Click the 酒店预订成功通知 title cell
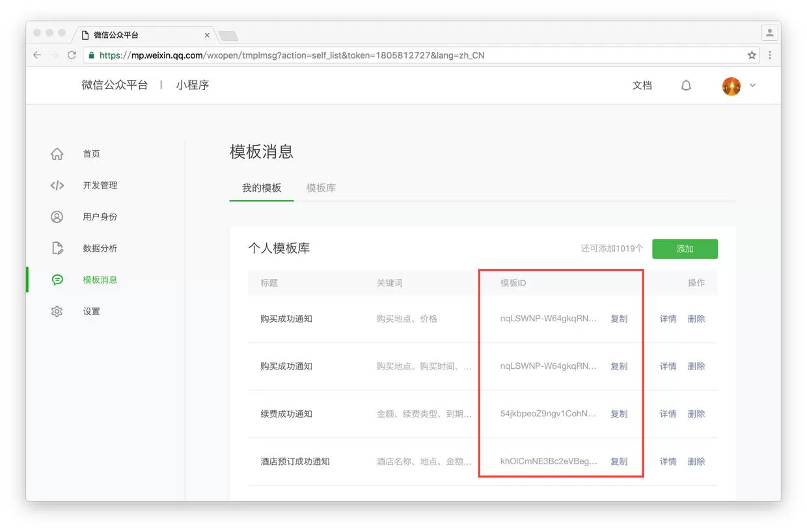Viewport: 807px width, 532px height. (295, 461)
